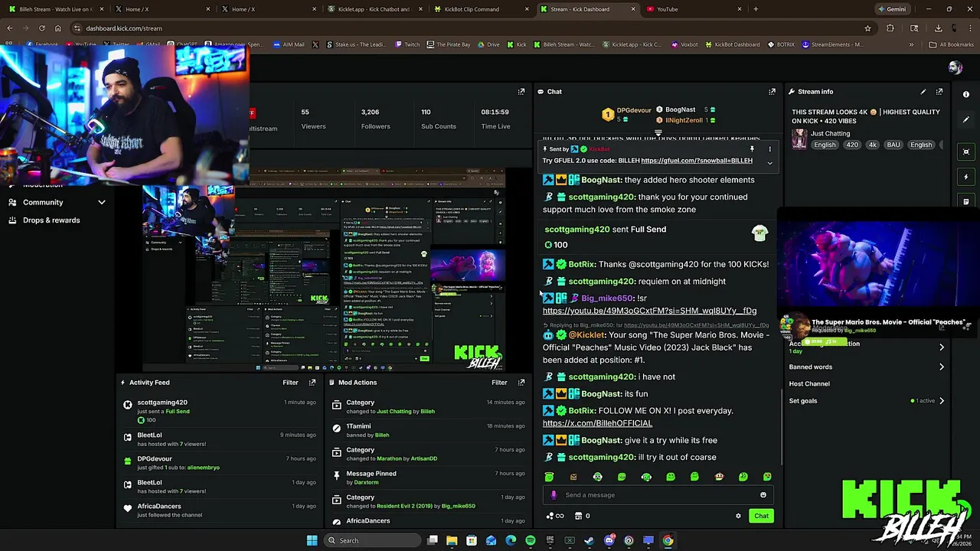This screenshot has height=551, width=980.
Task: Bookmark this page with star icon
Action: pyautogui.click(x=867, y=28)
